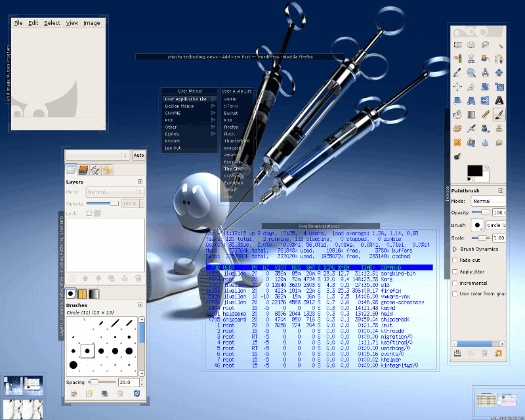The height and width of the screenshot is (420, 525).
Task: Click The GIMP in application list
Action: coord(233,169)
